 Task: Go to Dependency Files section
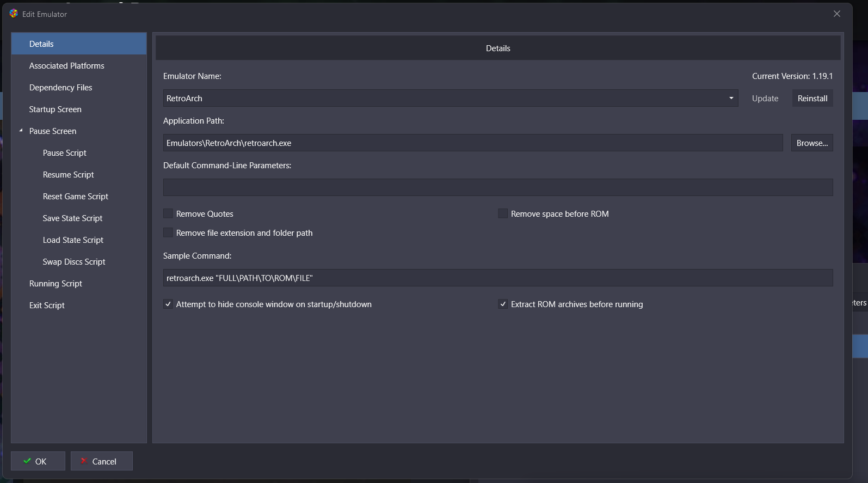[x=79, y=87]
